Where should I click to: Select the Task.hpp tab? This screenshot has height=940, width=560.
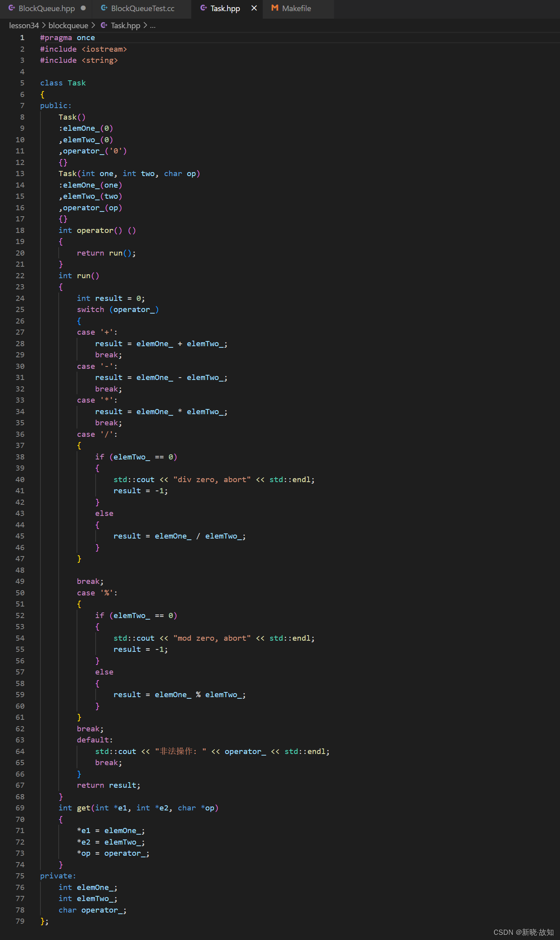(225, 8)
